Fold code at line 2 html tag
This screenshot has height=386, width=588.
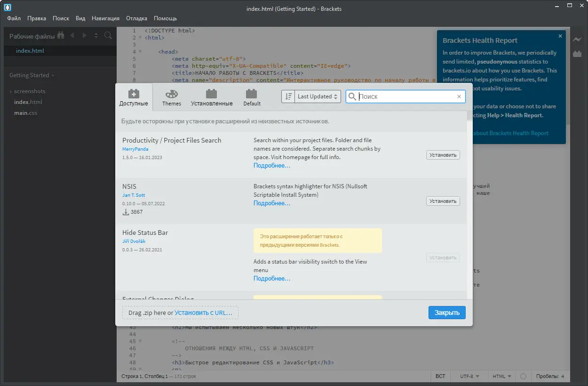coord(140,38)
